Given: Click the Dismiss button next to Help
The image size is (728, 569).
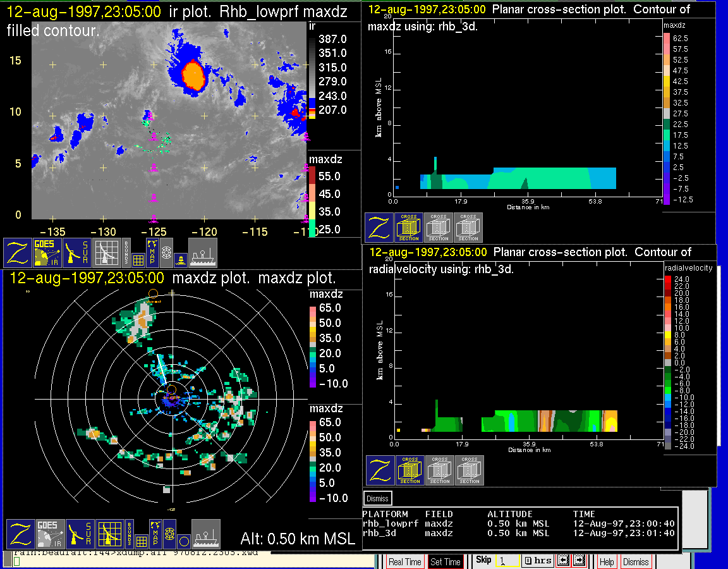Looking at the screenshot, I should [x=635, y=561].
